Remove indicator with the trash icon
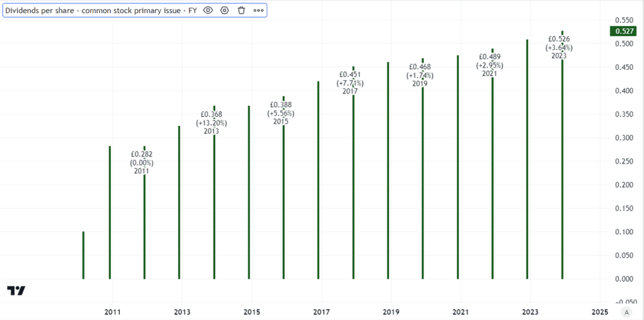This screenshot has height=320, width=644. (241, 10)
